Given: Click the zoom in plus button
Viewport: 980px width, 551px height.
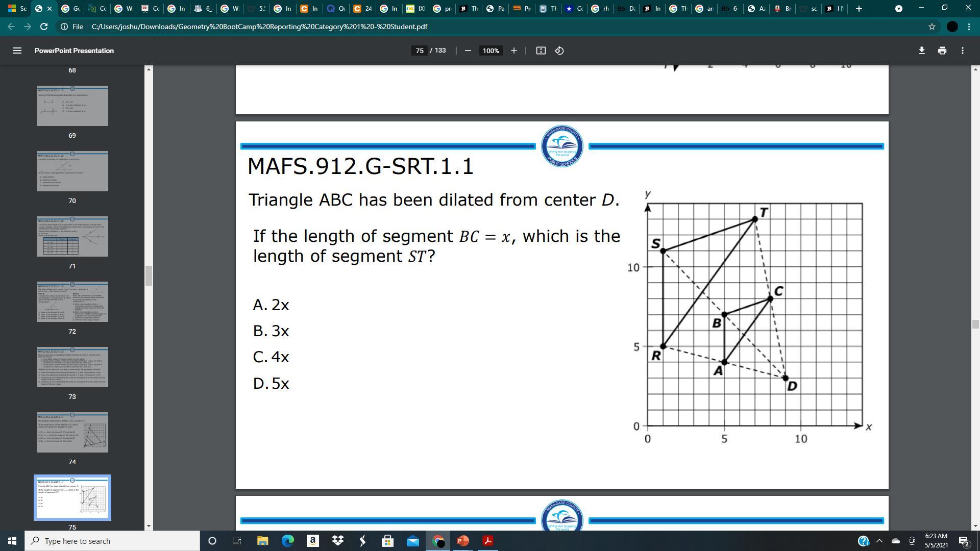Looking at the screenshot, I should pyautogui.click(x=513, y=51).
